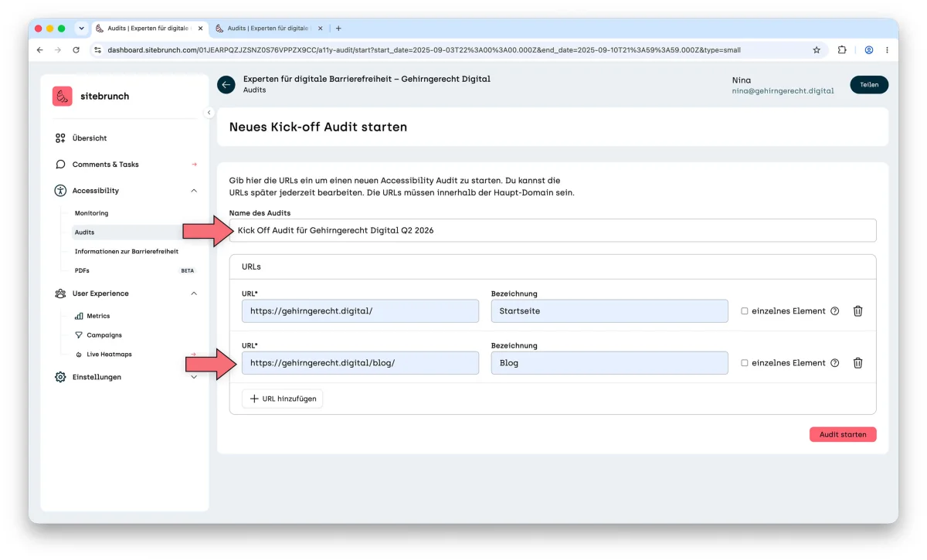Click URL hinzufügen button
Screen dimensions: 927x560
click(283, 399)
